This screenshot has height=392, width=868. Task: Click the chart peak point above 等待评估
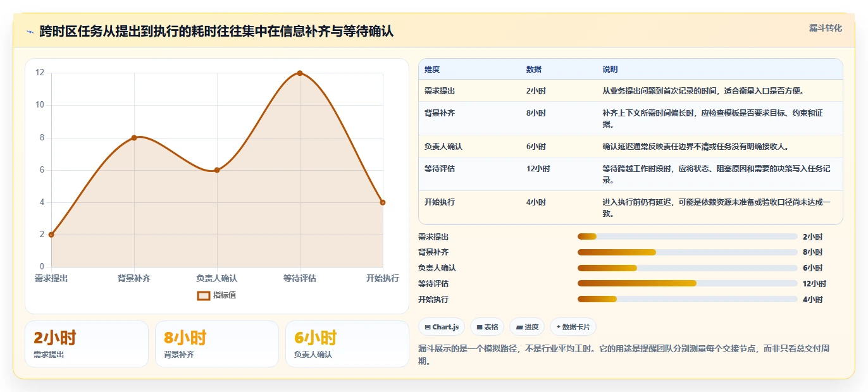(300, 73)
